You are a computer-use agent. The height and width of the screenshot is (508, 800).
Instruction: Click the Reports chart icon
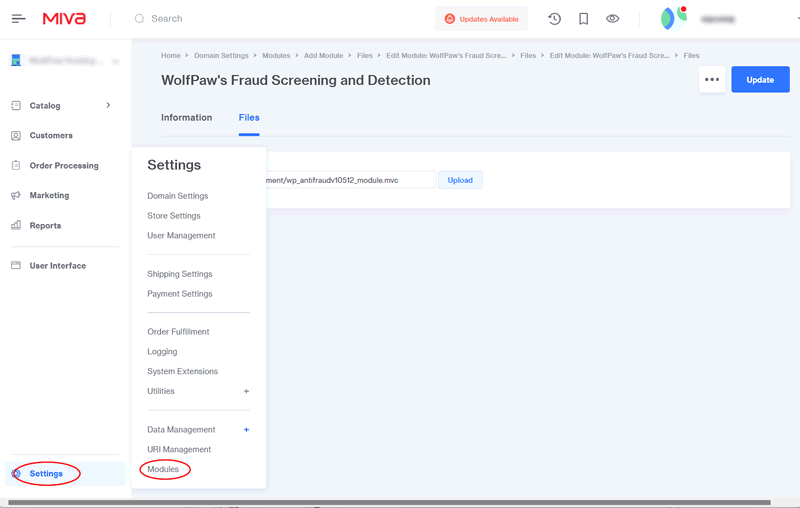pyautogui.click(x=16, y=225)
